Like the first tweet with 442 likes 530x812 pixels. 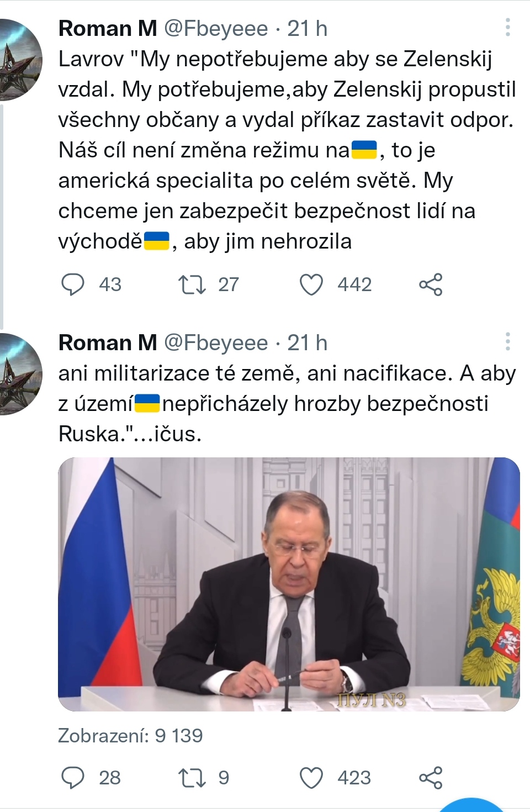[x=311, y=284]
